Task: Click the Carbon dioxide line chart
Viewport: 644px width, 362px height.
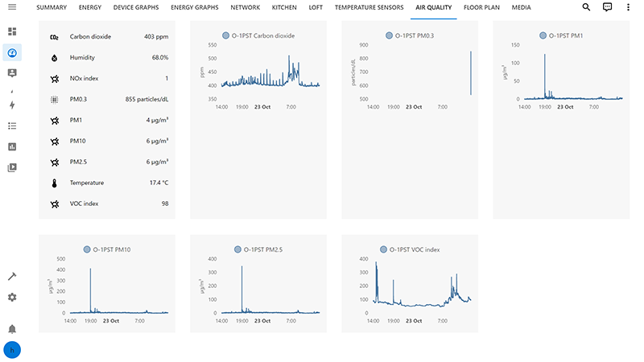Action: pos(270,72)
